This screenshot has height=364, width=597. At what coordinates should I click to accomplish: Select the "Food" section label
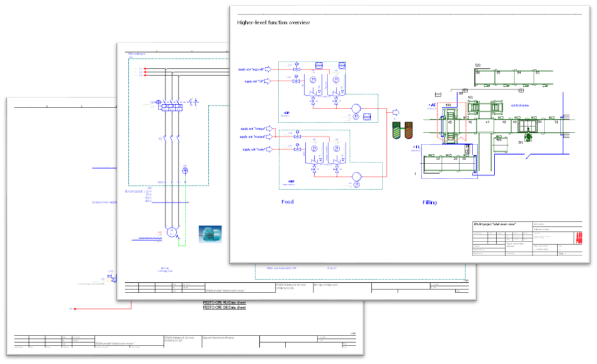(287, 202)
